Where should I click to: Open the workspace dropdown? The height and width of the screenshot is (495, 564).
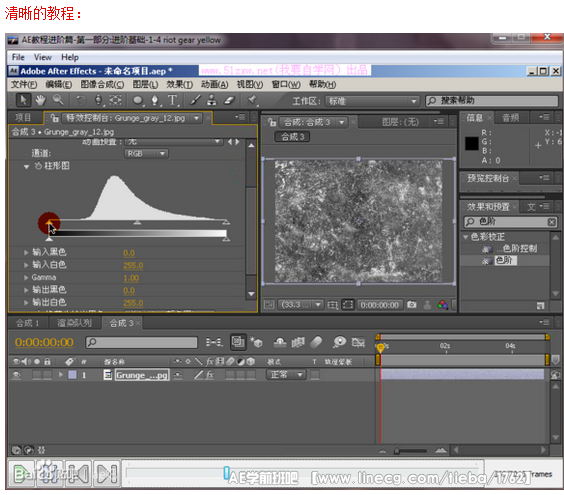coord(372,101)
